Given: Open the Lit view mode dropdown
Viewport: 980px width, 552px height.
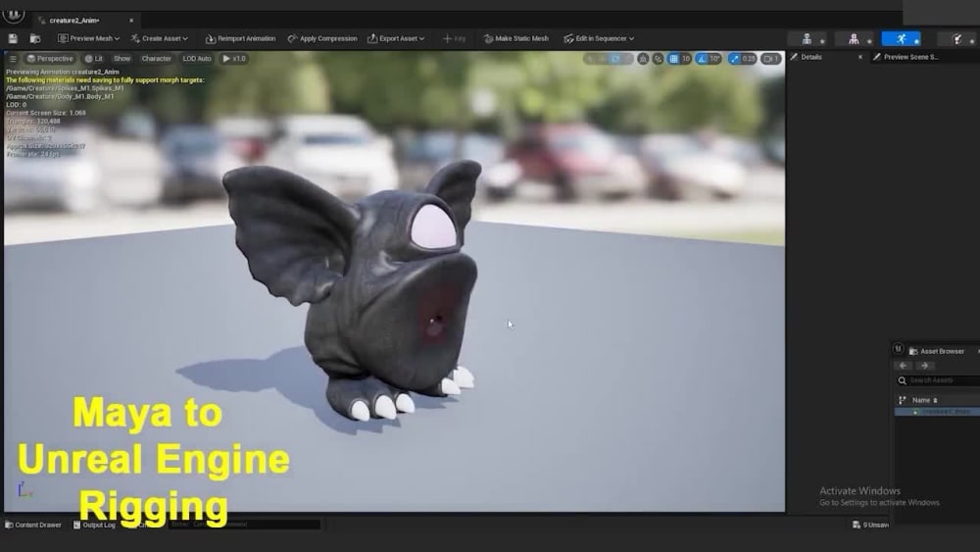Looking at the screenshot, I should tap(94, 59).
